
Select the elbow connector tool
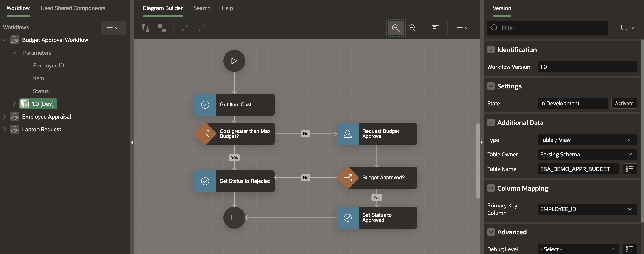202,28
